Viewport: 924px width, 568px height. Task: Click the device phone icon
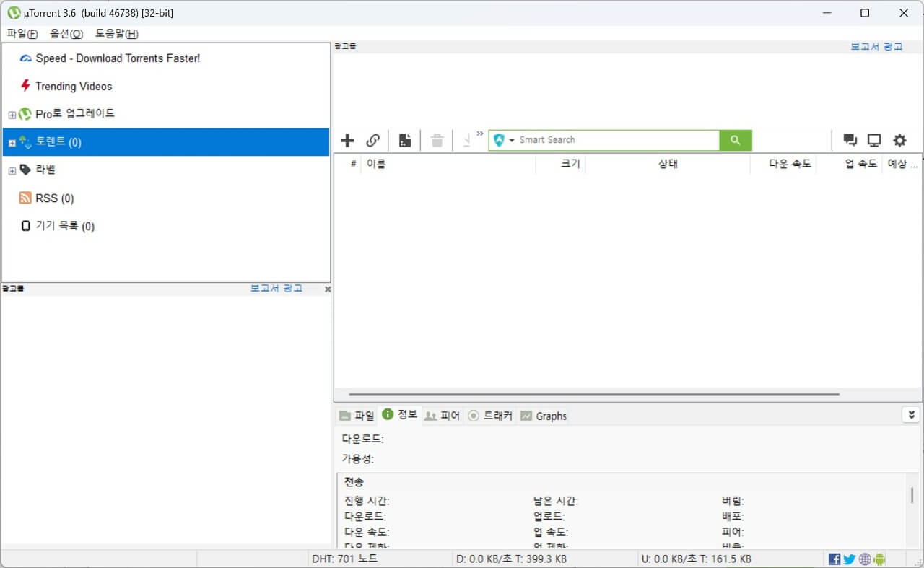(x=25, y=226)
